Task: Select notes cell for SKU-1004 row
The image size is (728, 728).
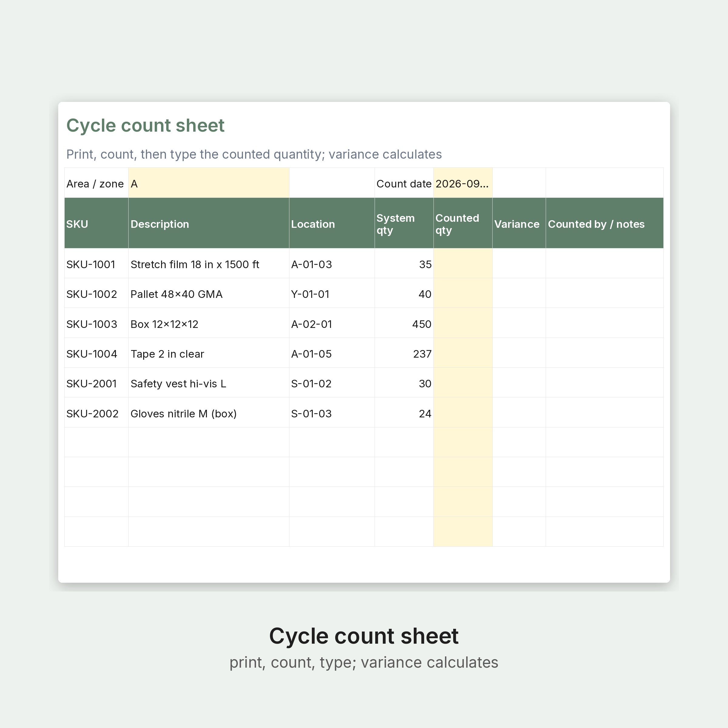Action: 605,353
